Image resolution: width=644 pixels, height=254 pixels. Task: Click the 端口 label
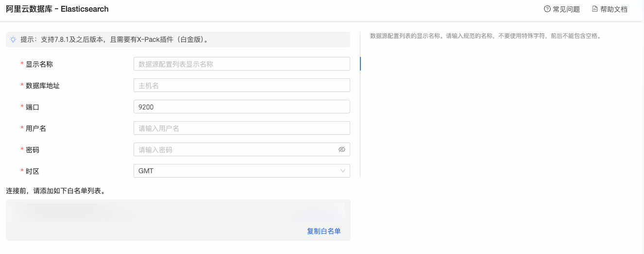33,107
